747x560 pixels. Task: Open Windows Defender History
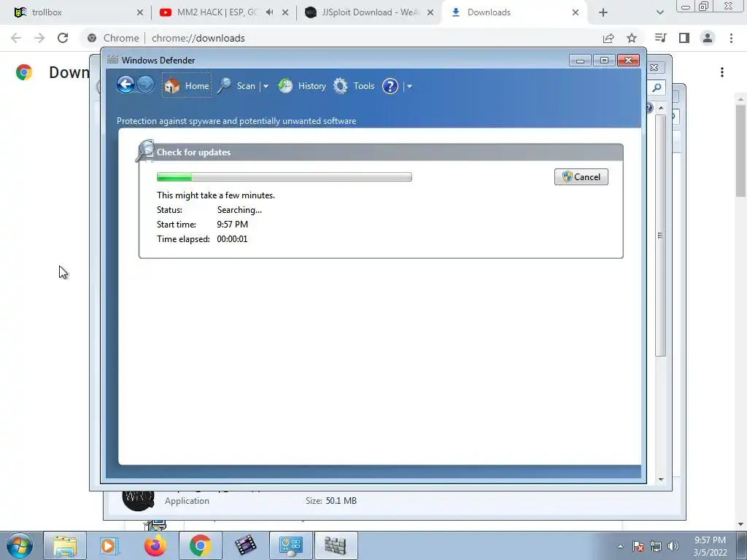pyautogui.click(x=302, y=86)
